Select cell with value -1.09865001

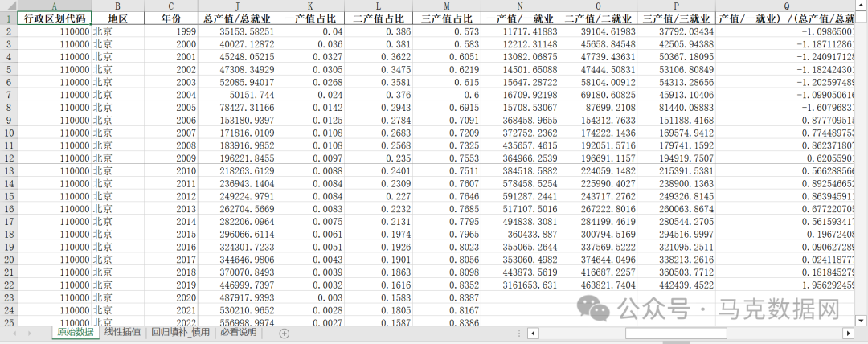pyautogui.click(x=785, y=31)
